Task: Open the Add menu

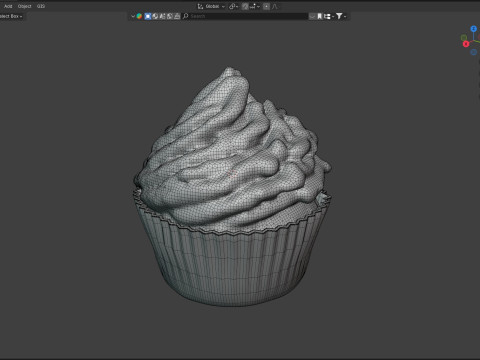Action: 8,6
